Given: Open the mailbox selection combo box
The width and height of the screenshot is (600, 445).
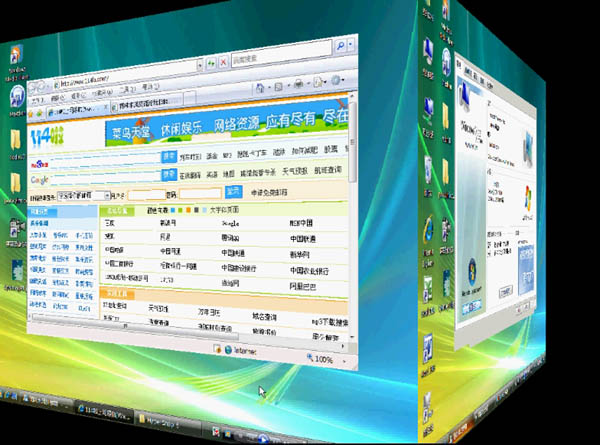Looking at the screenshot, I should (x=84, y=196).
